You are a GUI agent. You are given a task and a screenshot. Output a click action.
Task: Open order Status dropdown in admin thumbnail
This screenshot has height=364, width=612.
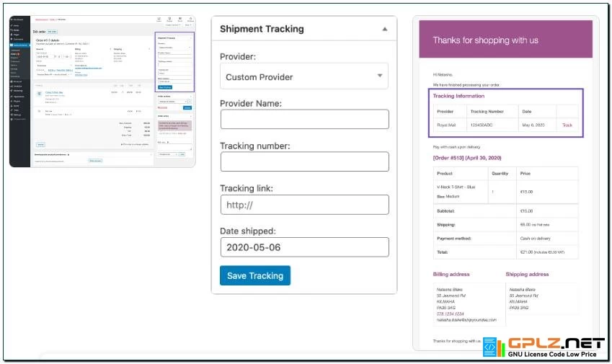54,66
